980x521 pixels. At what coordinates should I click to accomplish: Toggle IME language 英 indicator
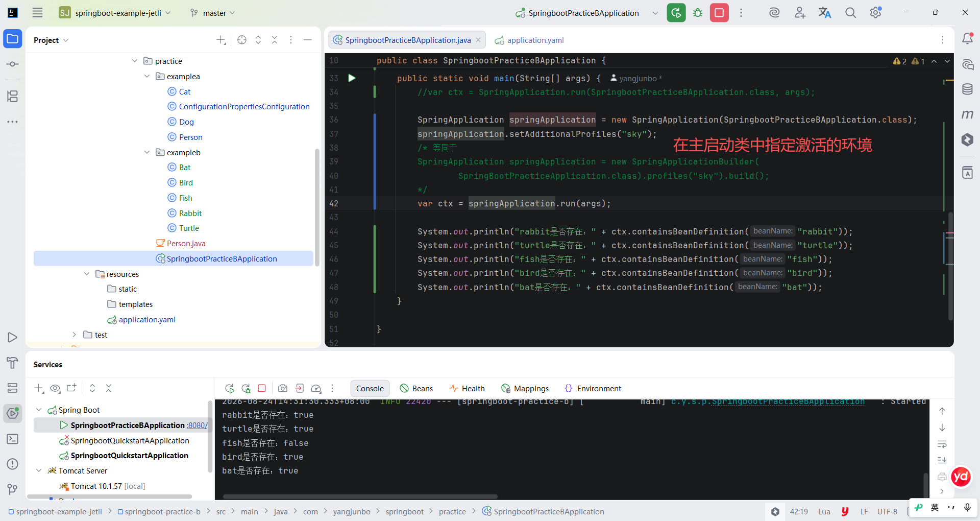(935, 508)
